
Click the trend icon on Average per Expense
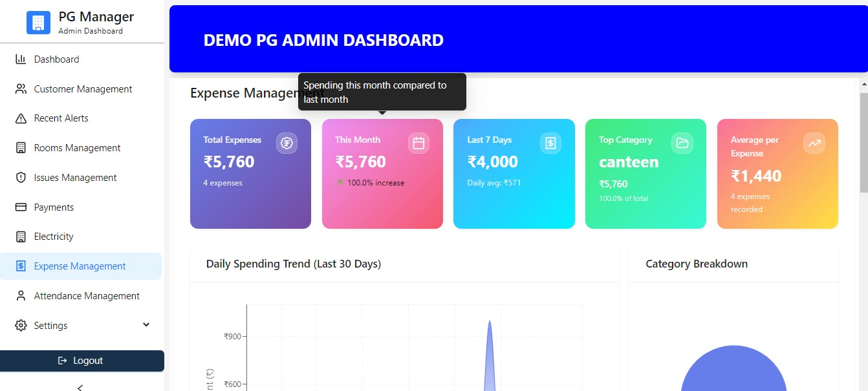[814, 143]
